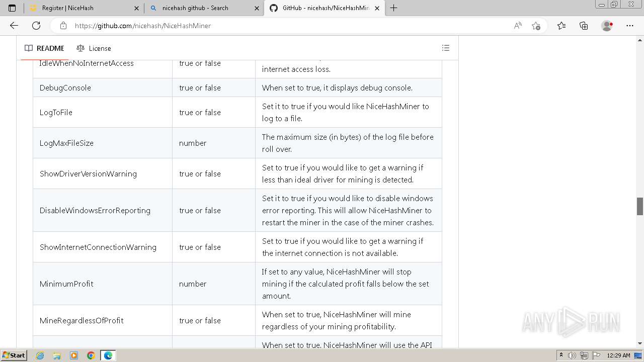This screenshot has width=644, height=362.
Task: Click the MinimumProfit setting name
Action: [66, 284]
